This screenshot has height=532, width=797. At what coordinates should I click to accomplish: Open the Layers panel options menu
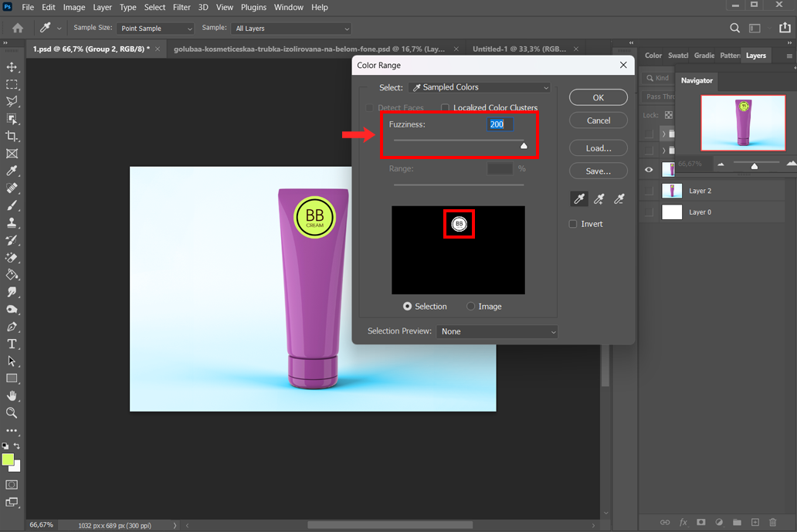789,56
